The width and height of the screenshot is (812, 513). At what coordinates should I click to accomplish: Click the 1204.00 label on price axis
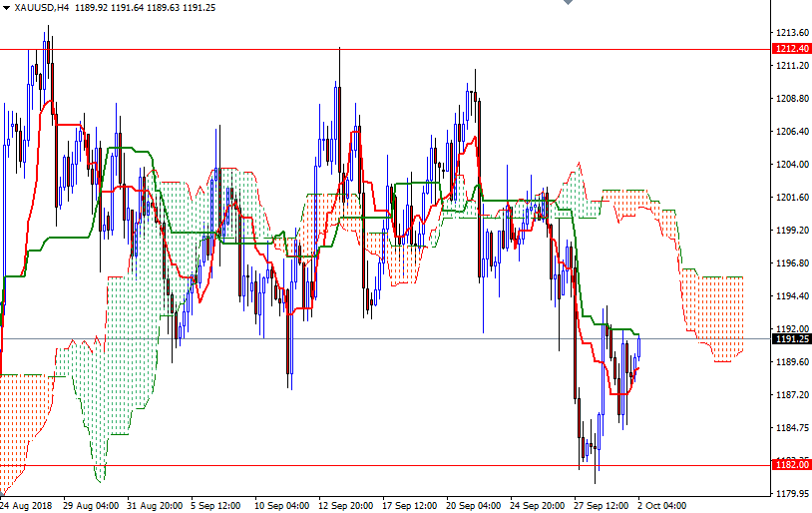[791, 165]
